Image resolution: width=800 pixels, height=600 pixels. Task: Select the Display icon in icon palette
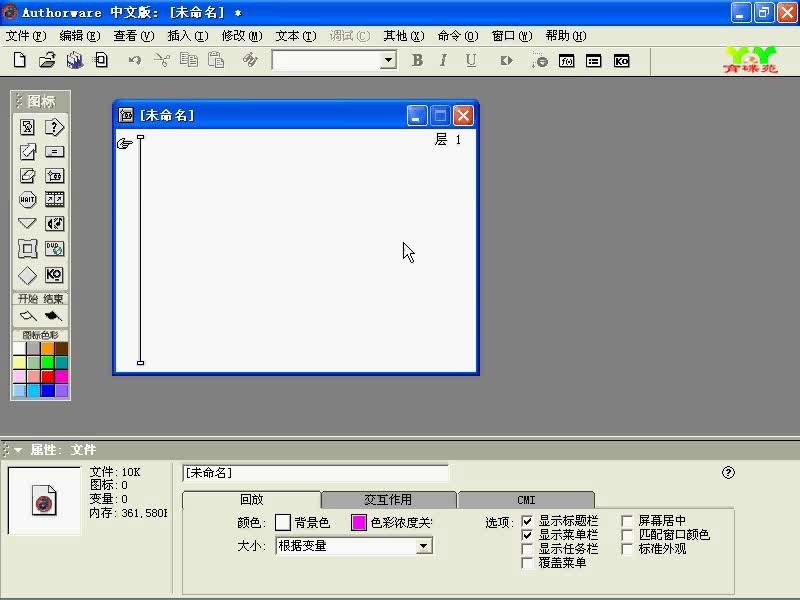pyautogui.click(x=28, y=127)
